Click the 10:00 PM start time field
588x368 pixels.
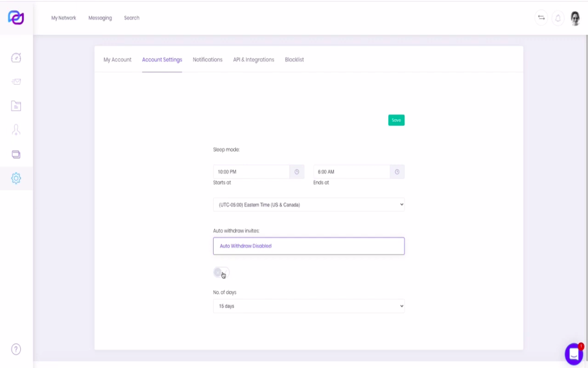[x=251, y=172]
